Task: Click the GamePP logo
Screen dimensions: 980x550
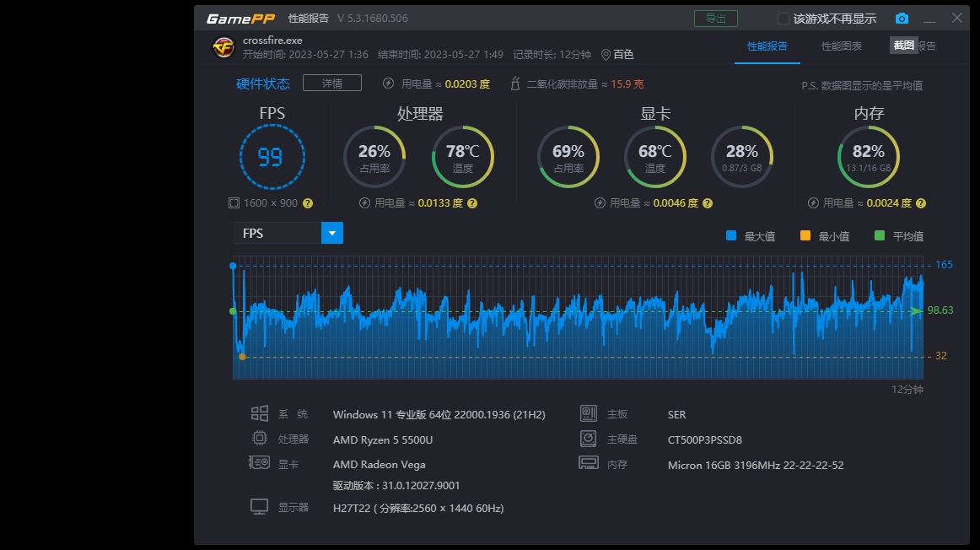Action: click(x=239, y=17)
